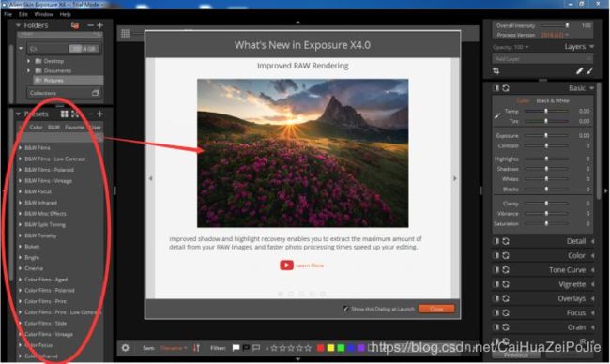Close the What's New dialog

pyautogui.click(x=436, y=309)
